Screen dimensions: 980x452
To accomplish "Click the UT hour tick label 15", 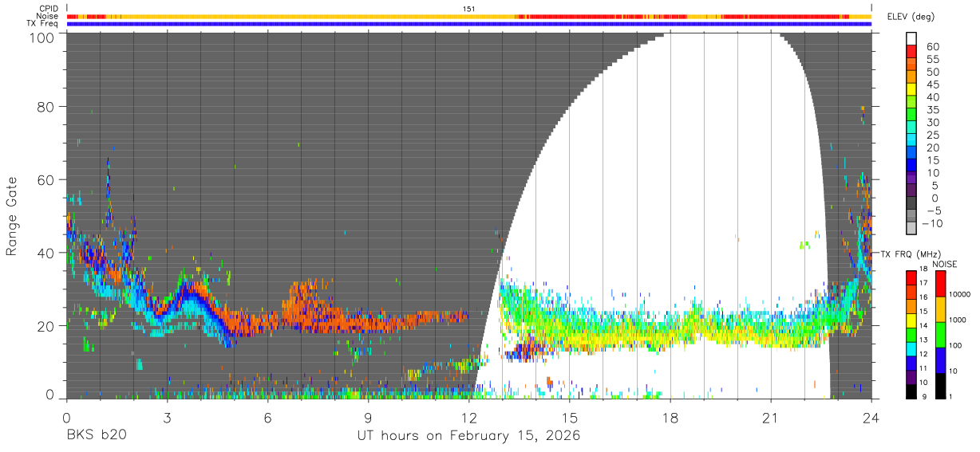I will (x=569, y=417).
